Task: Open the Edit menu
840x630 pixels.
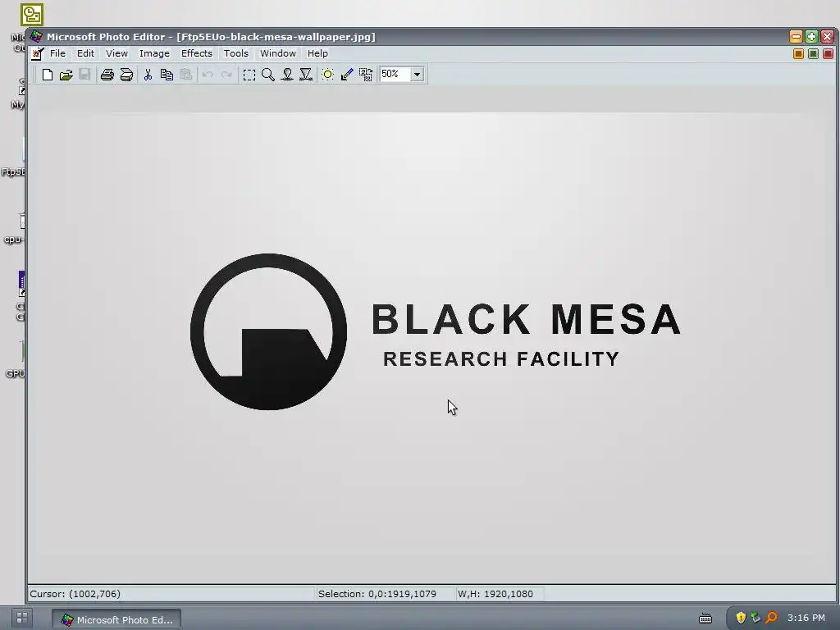Action: tap(85, 53)
